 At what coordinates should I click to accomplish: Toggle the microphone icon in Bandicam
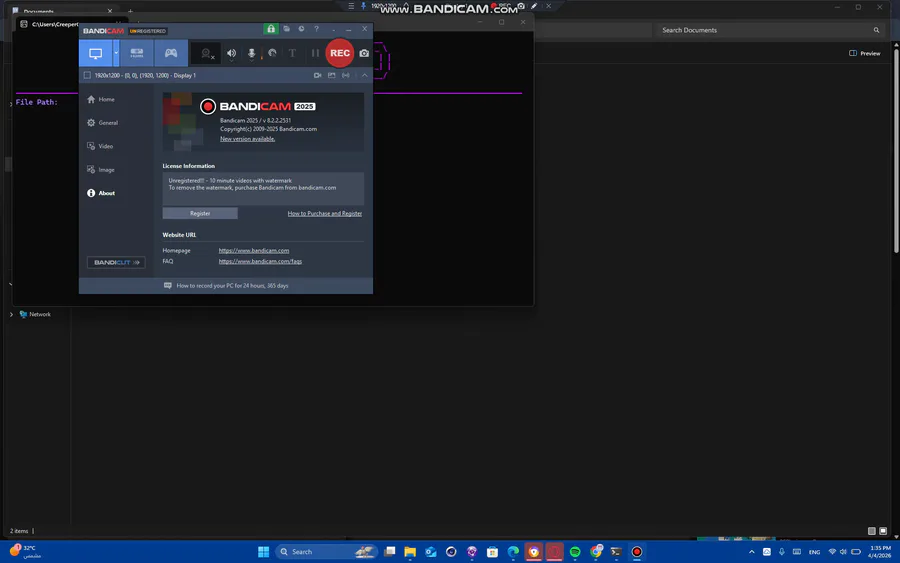click(251, 53)
